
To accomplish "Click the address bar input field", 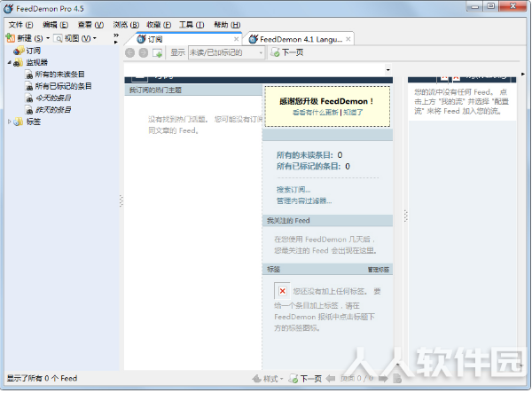I will click(x=254, y=70).
